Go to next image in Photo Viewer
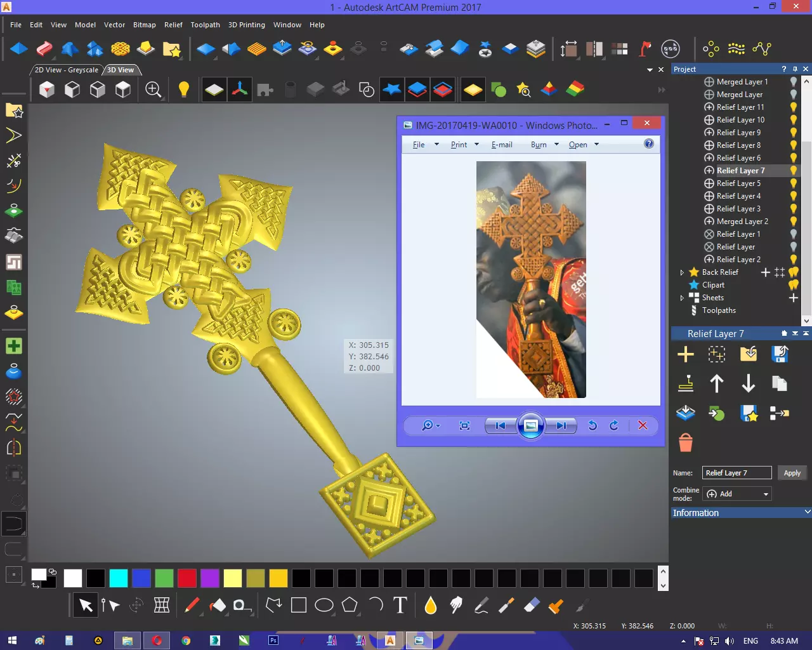 (x=561, y=425)
